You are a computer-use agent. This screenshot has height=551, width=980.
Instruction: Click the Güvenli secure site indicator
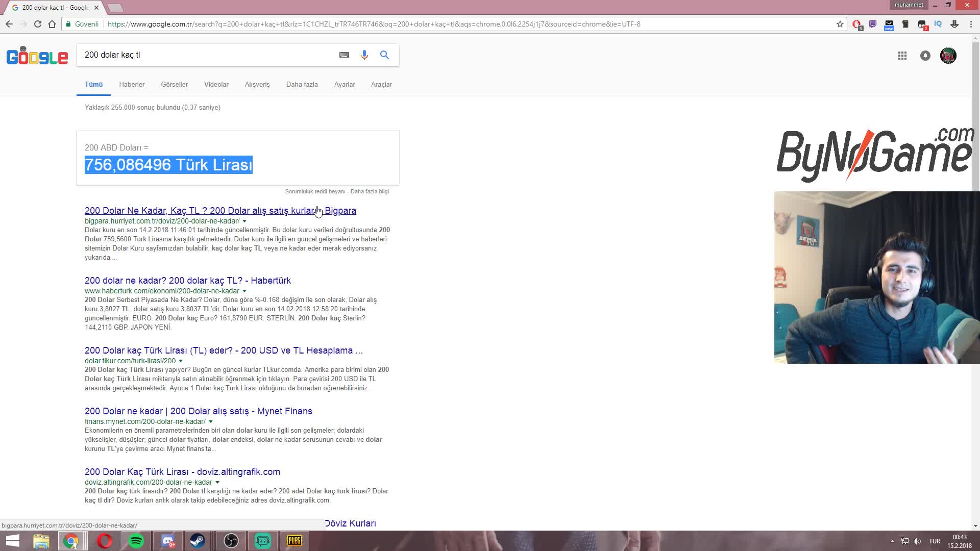coord(82,24)
